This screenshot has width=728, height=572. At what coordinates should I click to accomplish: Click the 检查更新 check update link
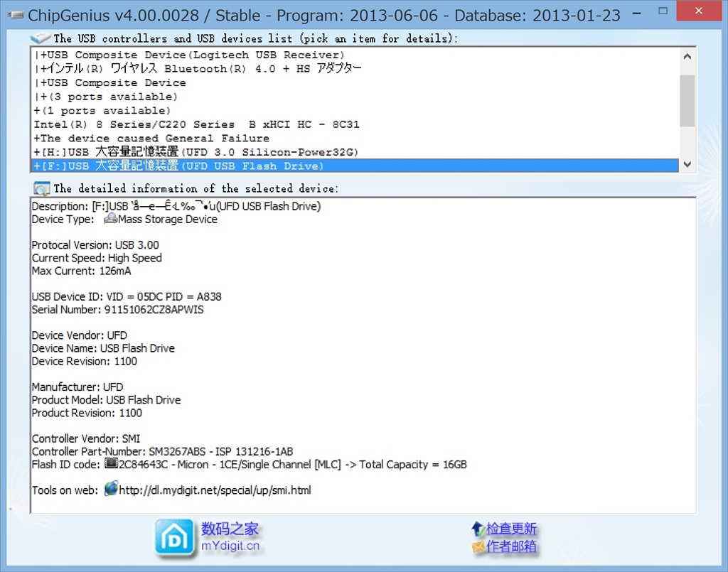pyautogui.click(x=511, y=529)
